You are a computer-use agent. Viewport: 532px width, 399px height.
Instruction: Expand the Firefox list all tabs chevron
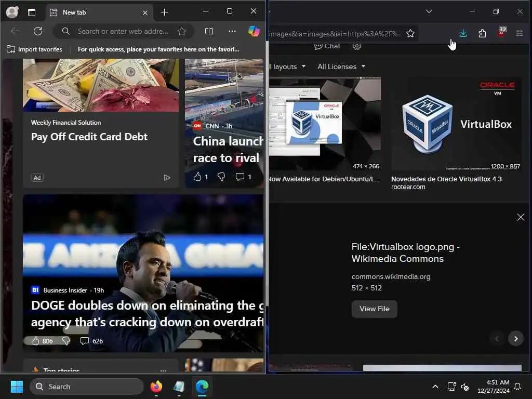[x=429, y=11]
